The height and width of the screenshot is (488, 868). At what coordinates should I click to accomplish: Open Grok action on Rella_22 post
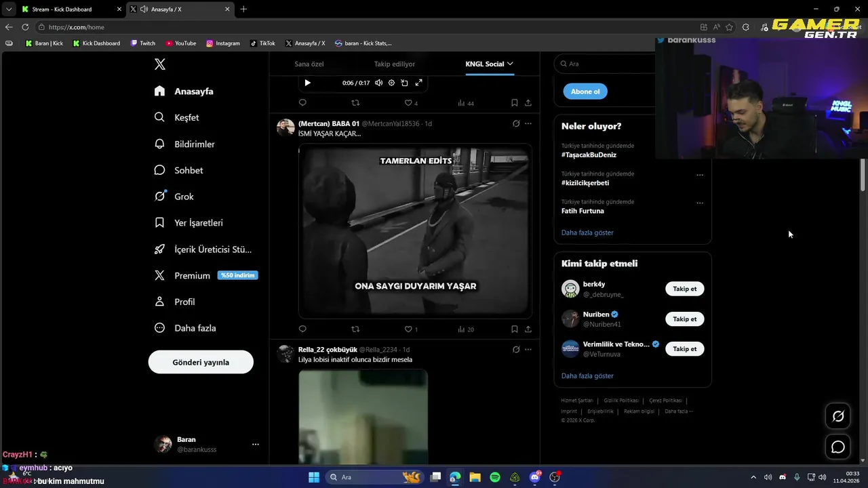[x=516, y=350]
